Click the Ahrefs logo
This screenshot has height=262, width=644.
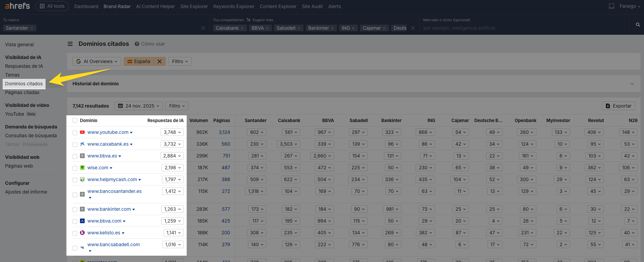tap(17, 6)
